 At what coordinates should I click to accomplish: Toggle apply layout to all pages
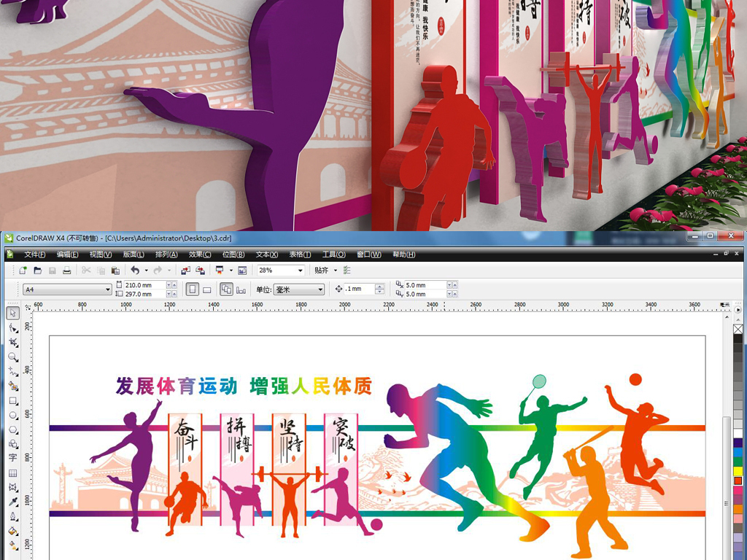226,289
